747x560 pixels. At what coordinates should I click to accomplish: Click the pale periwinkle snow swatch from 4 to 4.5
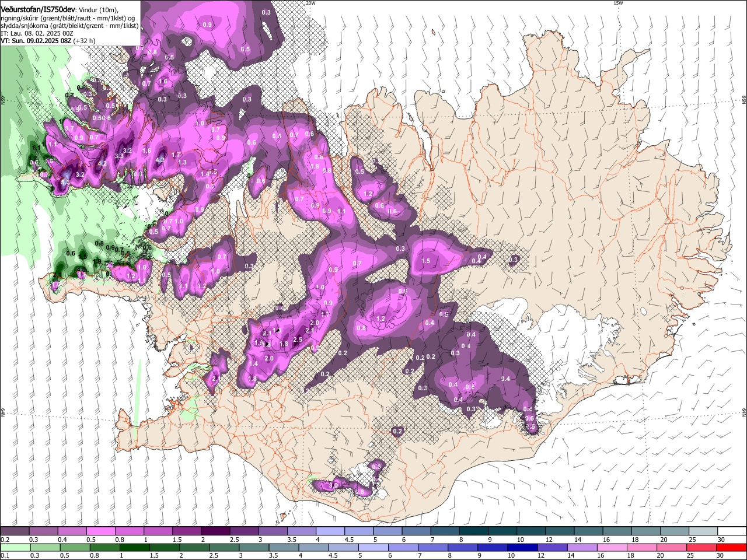[330, 531]
